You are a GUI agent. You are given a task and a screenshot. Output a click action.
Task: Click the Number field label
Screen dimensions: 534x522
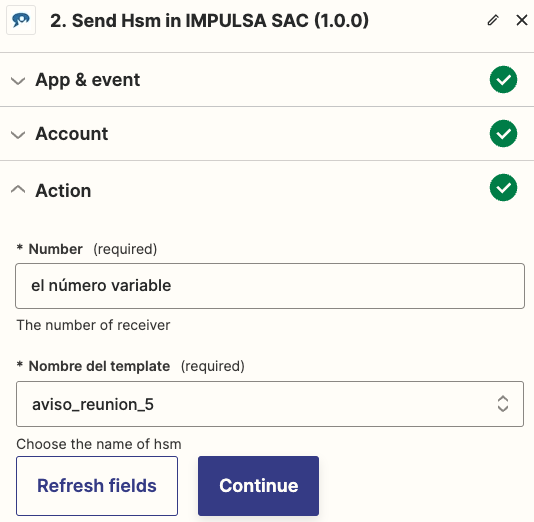click(x=55, y=249)
